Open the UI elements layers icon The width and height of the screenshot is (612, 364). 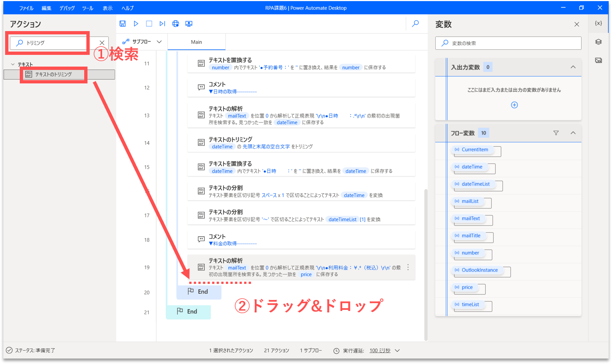click(598, 42)
